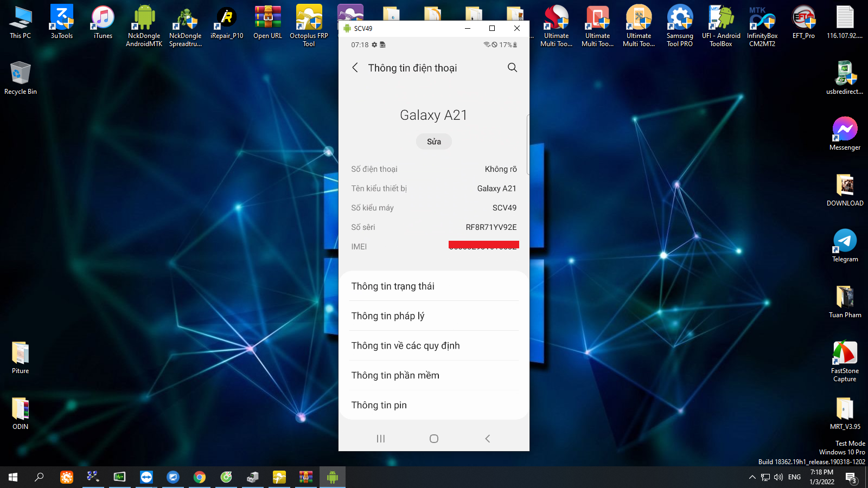
Task: Tap the Android home navigation button
Action: [x=434, y=439]
